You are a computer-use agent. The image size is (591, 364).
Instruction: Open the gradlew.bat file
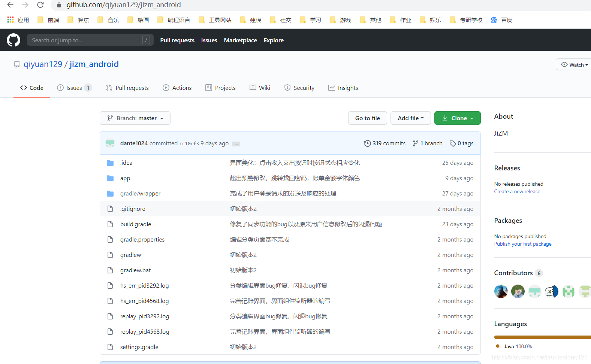click(135, 270)
